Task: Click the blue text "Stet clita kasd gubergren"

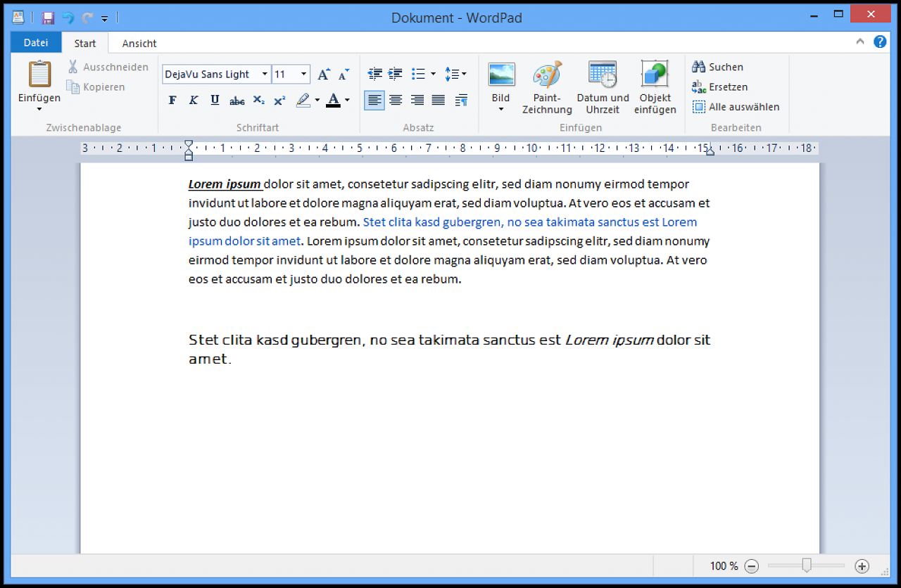Action: (x=432, y=222)
